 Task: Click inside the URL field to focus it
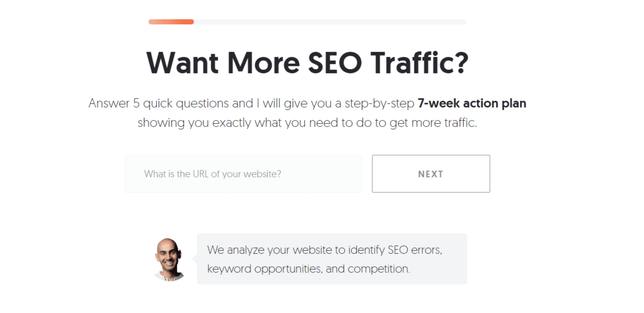tap(243, 174)
